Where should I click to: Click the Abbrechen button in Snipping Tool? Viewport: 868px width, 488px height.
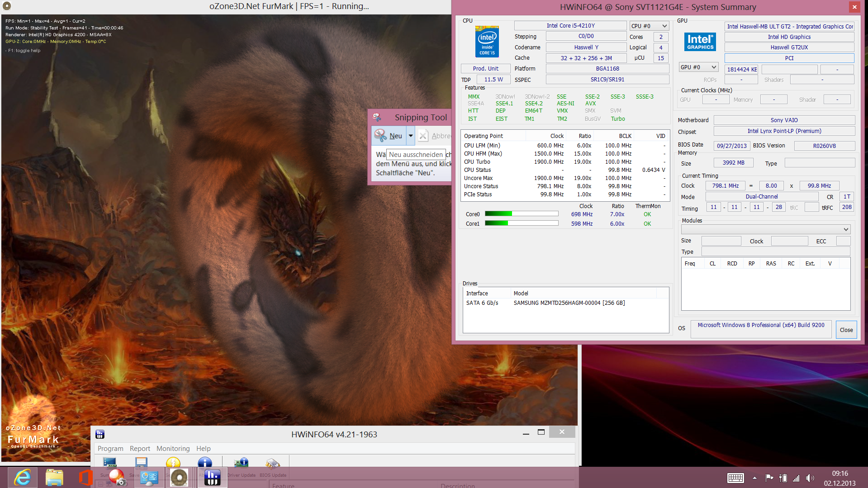[x=434, y=136]
